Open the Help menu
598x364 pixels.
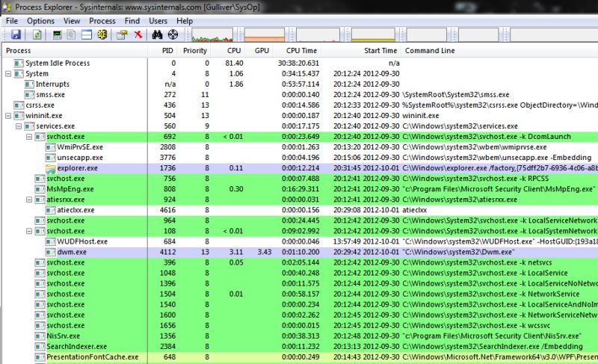click(185, 21)
